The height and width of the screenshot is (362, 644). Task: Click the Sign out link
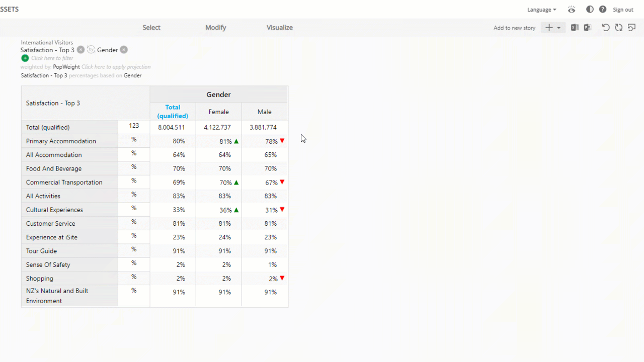point(623,10)
